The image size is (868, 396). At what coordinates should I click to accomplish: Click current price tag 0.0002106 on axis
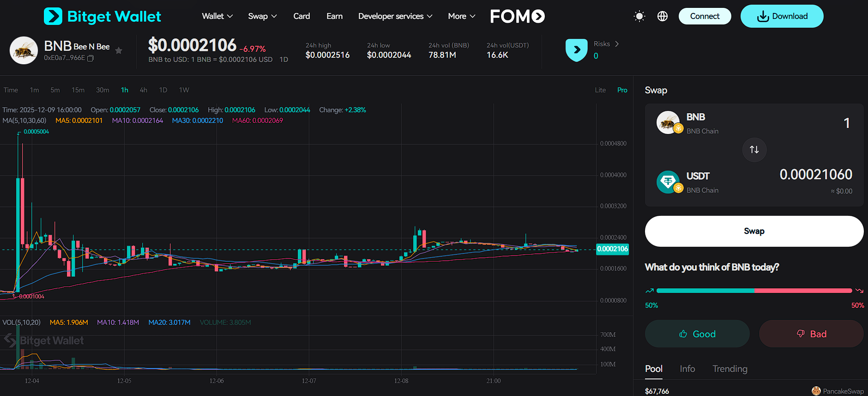click(613, 249)
